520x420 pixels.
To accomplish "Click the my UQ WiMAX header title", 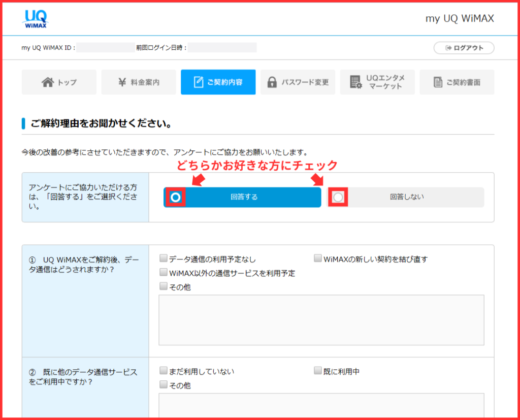I will [x=460, y=19].
